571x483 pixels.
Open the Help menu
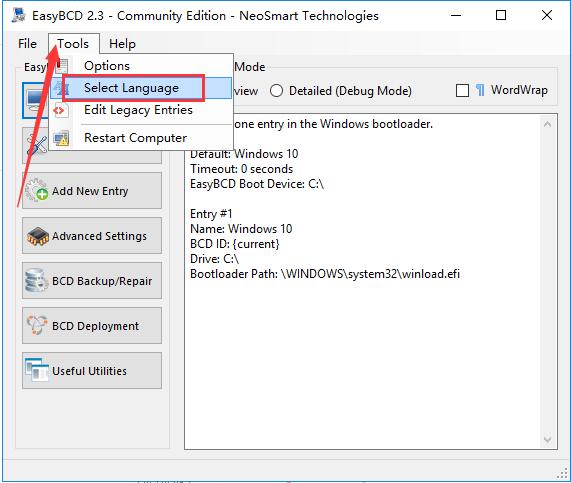pos(122,44)
